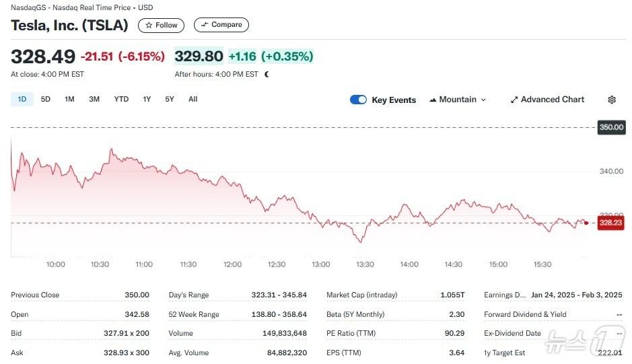
Task: Switch to the 5Y range tab
Action: point(170,100)
